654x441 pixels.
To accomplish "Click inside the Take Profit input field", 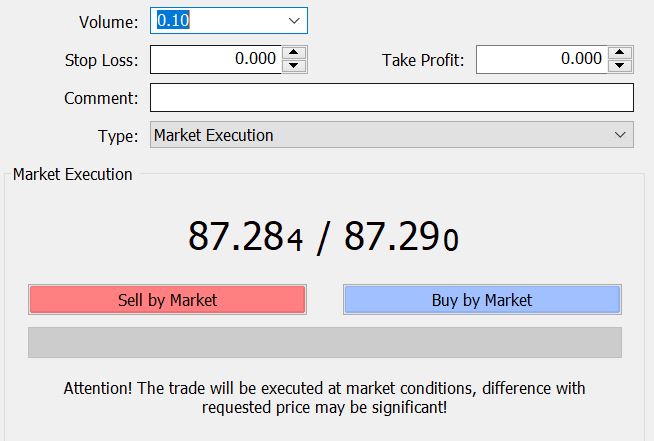I will tap(541, 59).
